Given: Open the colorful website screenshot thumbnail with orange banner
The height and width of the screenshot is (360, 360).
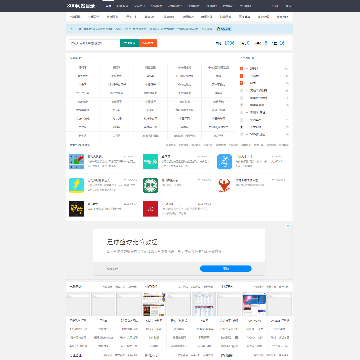Looking at the screenshot, I should [x=154, y=304].
